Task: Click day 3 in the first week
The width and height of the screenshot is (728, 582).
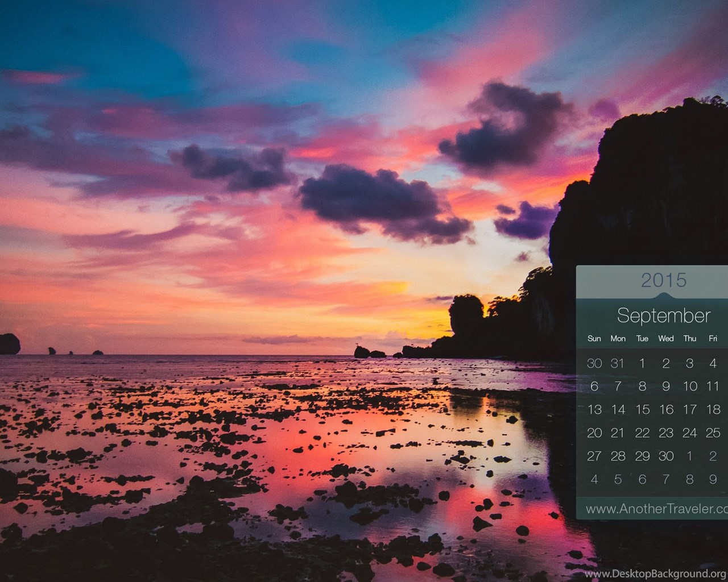Action: tap(689, 363)
